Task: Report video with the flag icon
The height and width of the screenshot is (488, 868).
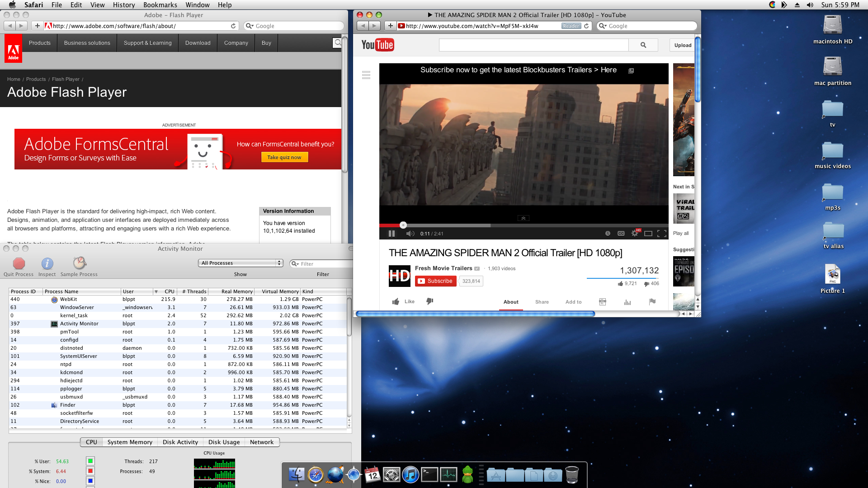Action: pos(652,301)
